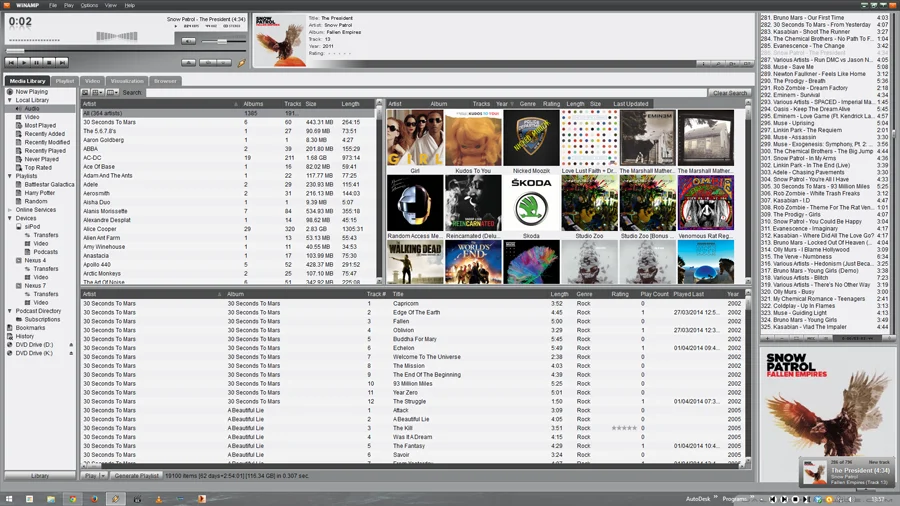This screenshot has height=506, width=900.
Task: Open the Help menu
Action: click(x=130, y=5)
